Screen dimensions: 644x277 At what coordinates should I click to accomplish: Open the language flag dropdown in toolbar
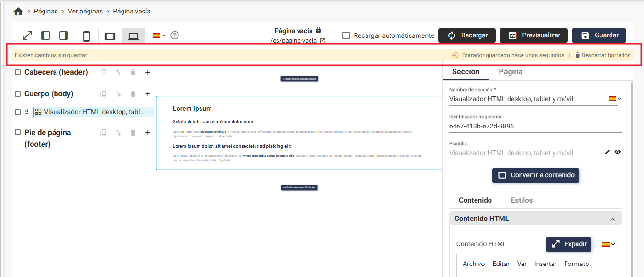click(157, 35)
